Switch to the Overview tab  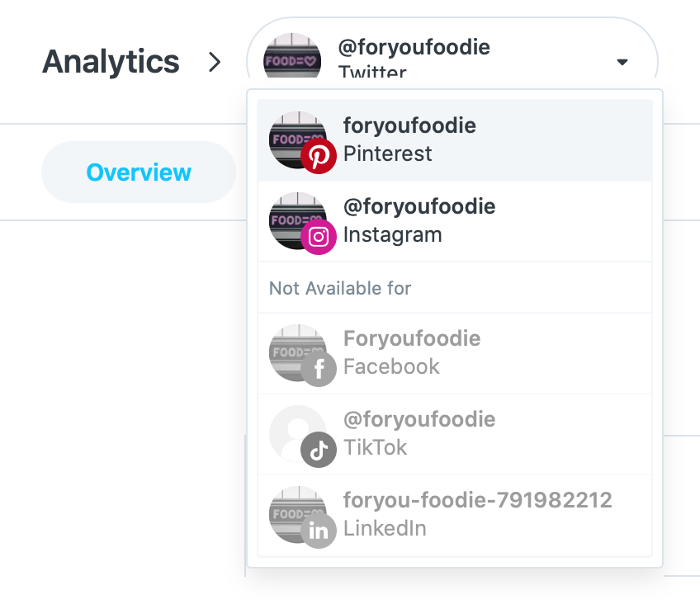point(139,172)
